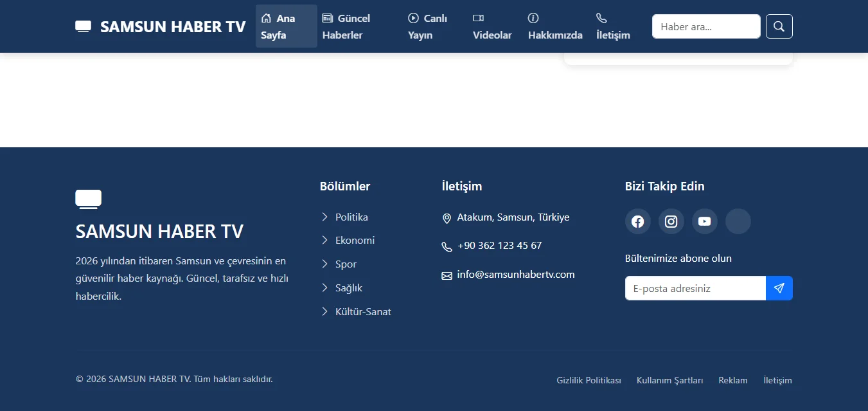This screenshot has height=411, width=868.
Task: Click the chevron beside Ekonomi
Action: (324, 240)
